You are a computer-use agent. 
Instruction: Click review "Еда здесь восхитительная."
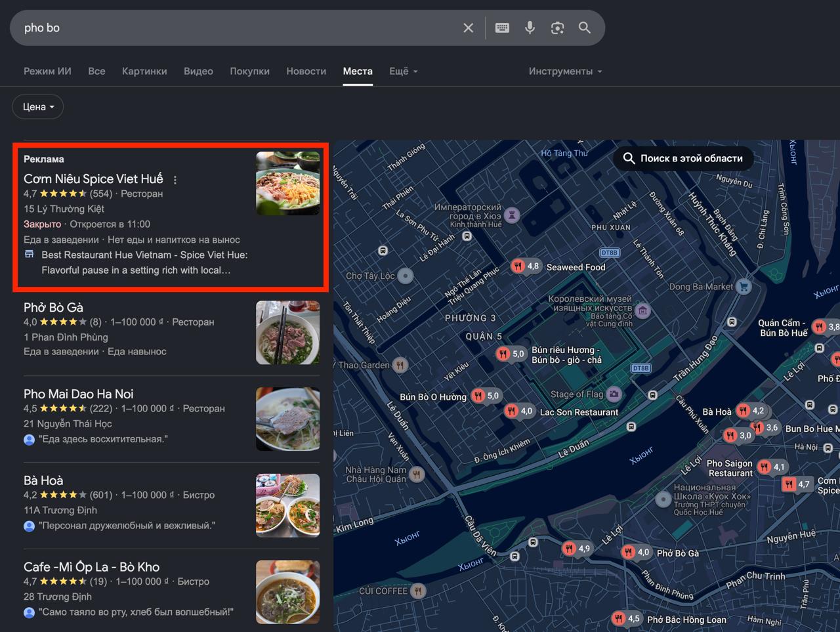[x=103, y=439]
